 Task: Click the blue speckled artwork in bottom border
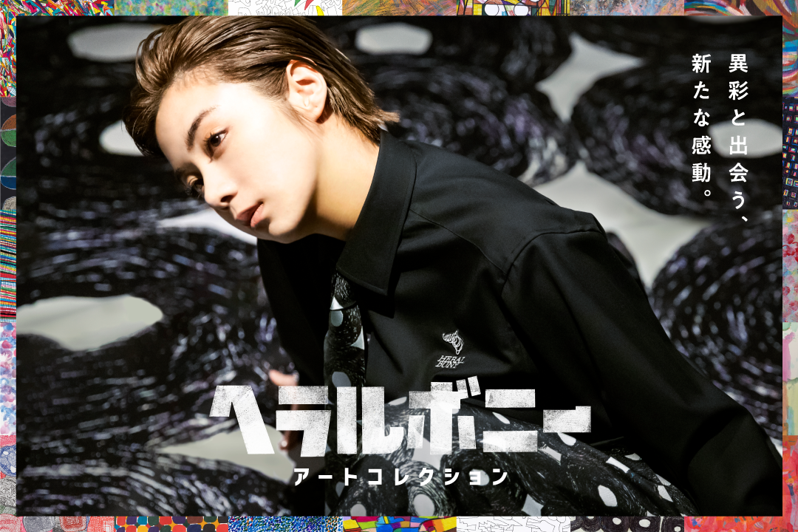285,525
